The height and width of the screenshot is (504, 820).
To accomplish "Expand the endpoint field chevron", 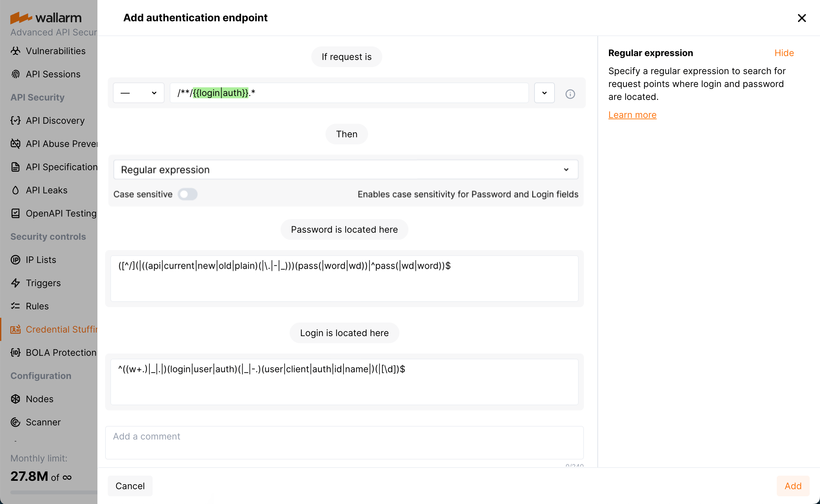I will 544,93.
